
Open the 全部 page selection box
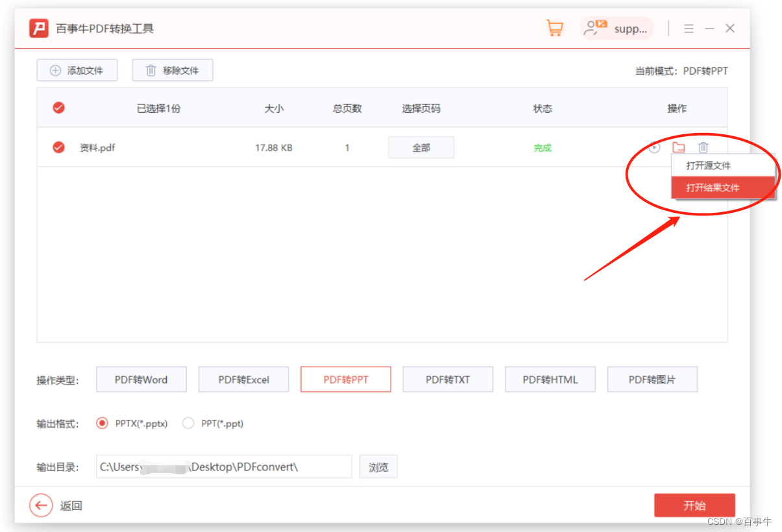(x=421, y=147)
